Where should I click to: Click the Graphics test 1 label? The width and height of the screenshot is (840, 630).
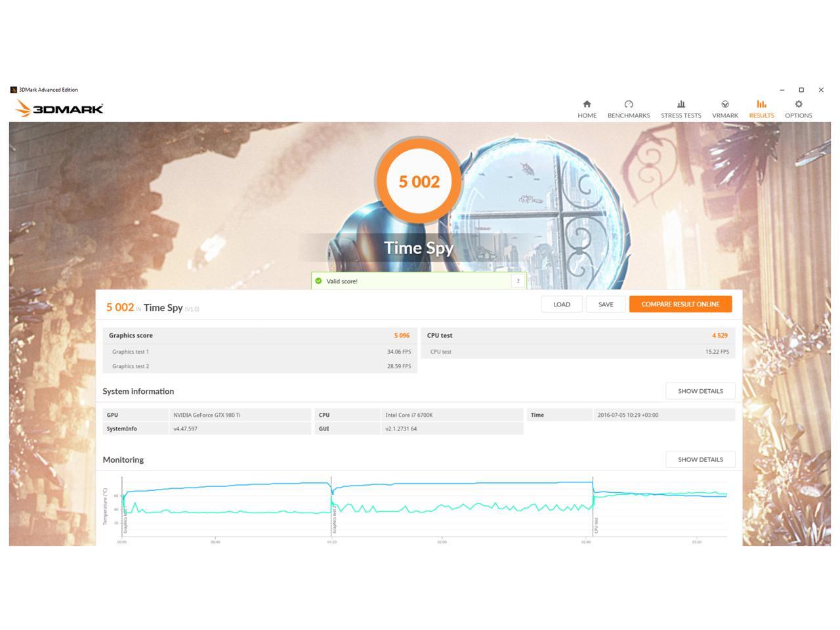pos(131,352)
